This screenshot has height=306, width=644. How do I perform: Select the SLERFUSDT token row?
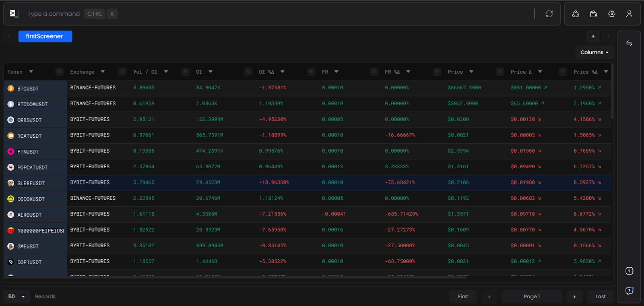tap(308, 183)
